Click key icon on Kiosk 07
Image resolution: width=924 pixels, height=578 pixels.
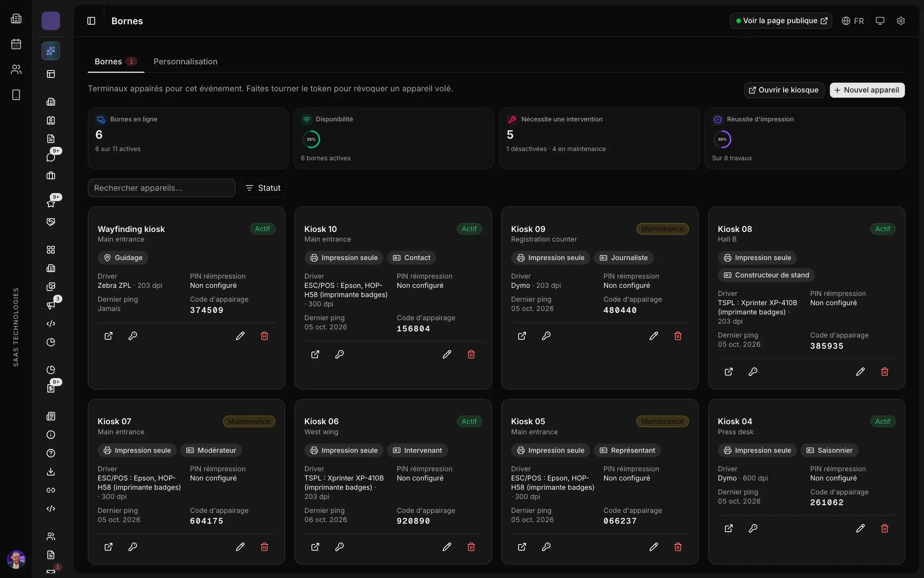pyautogui.click(x=133, y=546)
